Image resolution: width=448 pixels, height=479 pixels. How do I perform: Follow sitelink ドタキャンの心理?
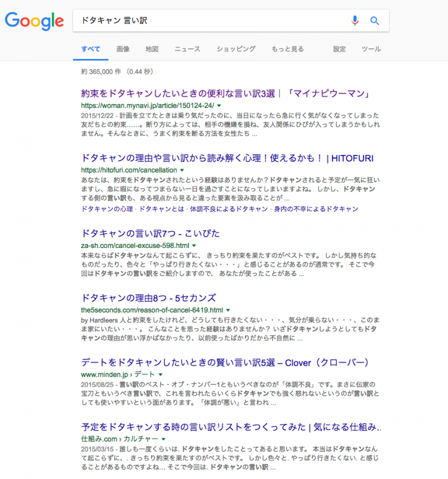[x=107, y=209]
